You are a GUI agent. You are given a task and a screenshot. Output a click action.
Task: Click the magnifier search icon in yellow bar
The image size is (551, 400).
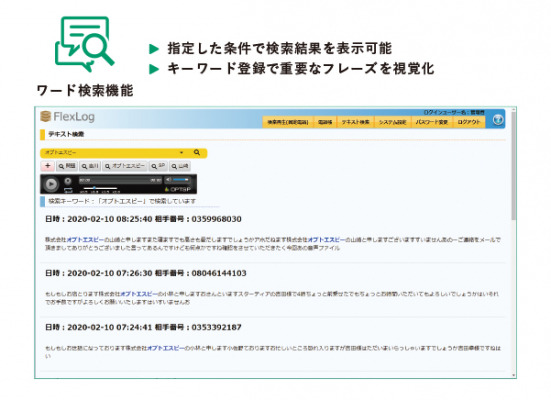click(197, 153)
